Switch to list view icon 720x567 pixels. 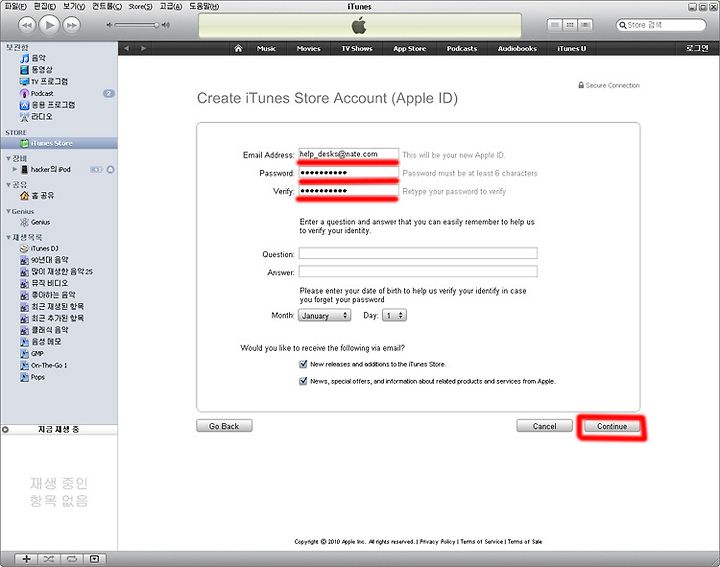point(555,25)
